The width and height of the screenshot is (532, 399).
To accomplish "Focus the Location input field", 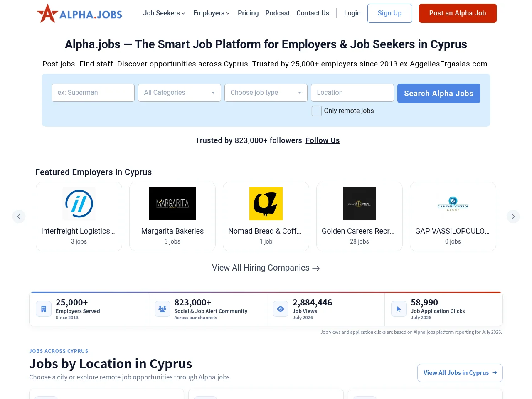I will tap(352, 93).
